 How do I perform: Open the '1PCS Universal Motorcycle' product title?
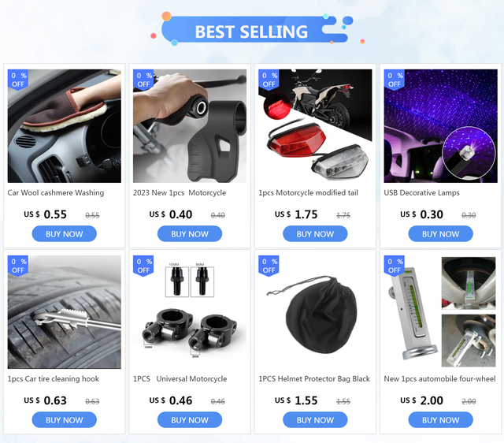tap(180, 379)
